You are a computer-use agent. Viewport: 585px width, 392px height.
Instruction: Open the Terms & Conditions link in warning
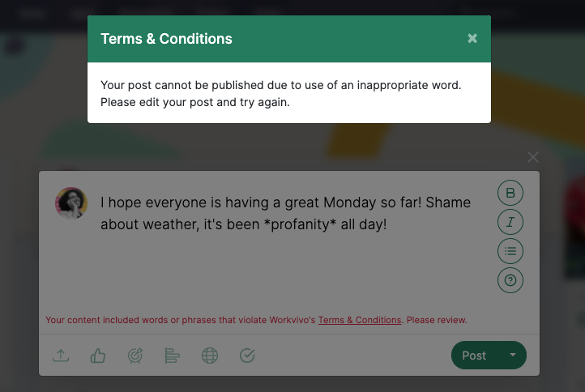(x=359, y=320)
